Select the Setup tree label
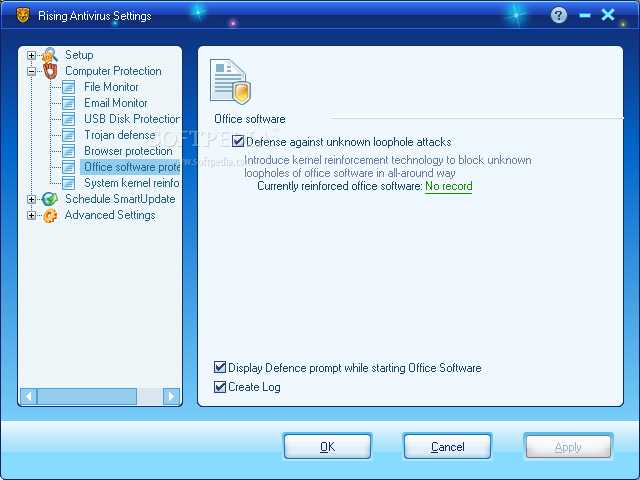This screenshot has width=640, height=480. coord(79,55)
